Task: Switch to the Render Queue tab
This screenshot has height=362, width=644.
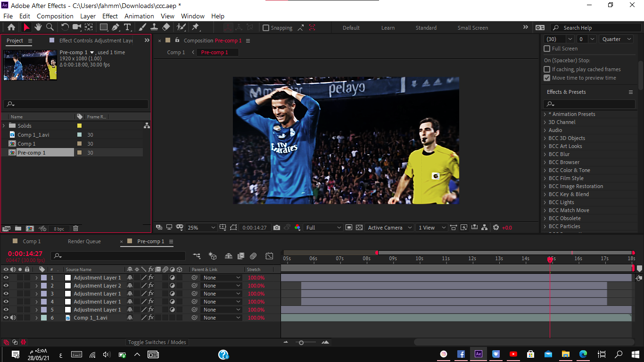Action: click(x=84, y=241)
